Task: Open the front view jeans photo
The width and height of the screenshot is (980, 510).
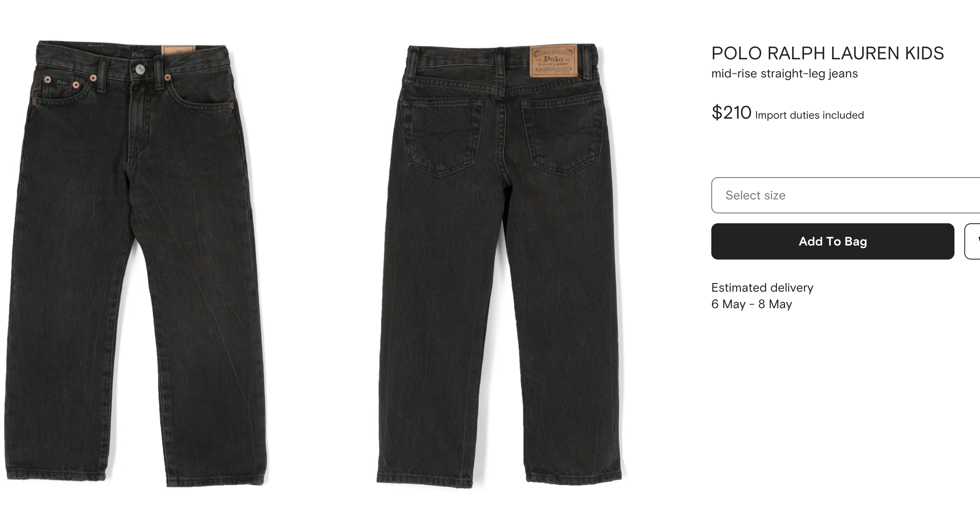Action: click(136, 264)
